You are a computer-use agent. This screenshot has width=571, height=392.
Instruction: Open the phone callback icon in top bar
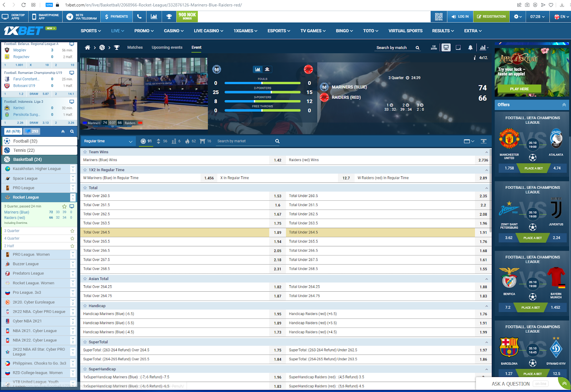point(139,16)
